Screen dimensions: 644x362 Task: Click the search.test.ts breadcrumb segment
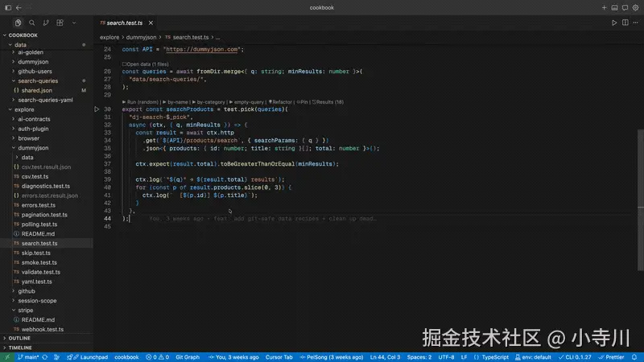(x=191, y=37)
